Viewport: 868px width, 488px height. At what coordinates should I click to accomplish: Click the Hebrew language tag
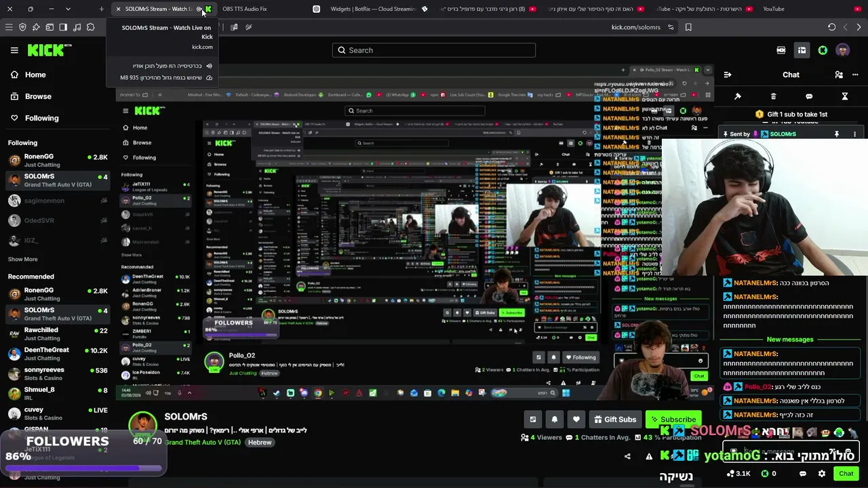tap(260, 443)
